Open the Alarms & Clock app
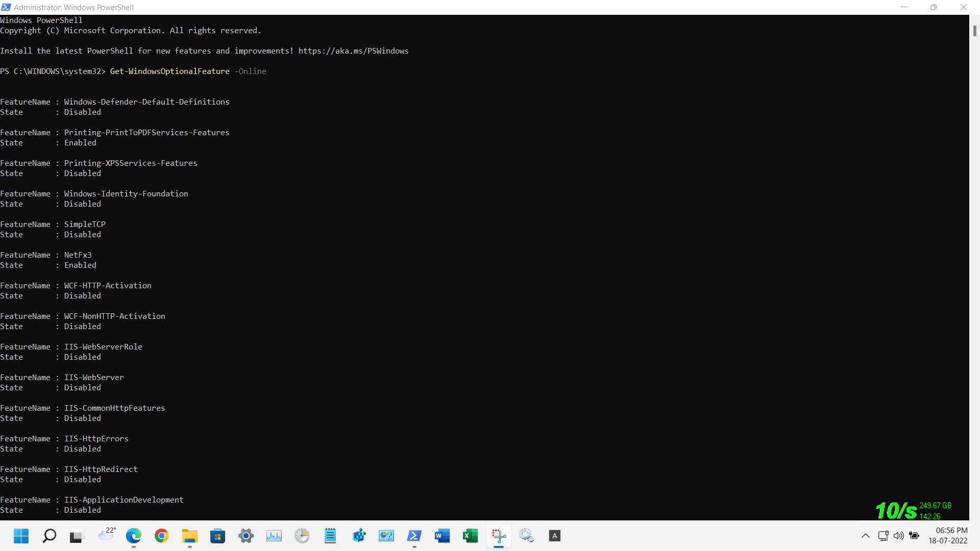 click(x=302, y=536)
